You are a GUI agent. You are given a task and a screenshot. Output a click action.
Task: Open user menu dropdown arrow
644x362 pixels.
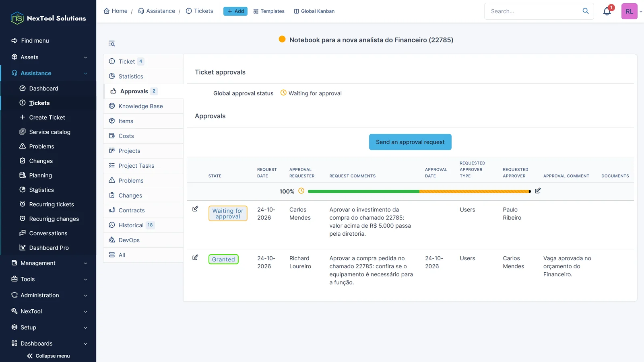[x=641, y=12]
